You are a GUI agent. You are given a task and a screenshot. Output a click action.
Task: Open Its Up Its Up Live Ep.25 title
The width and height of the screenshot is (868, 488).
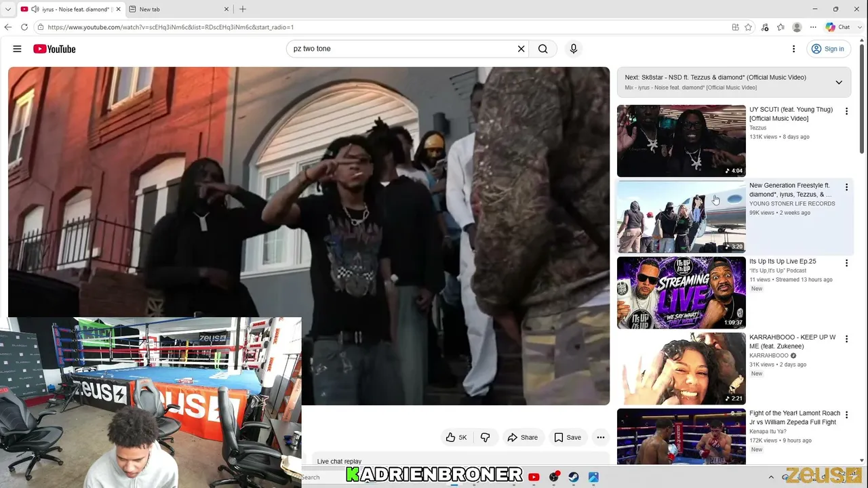783,262
